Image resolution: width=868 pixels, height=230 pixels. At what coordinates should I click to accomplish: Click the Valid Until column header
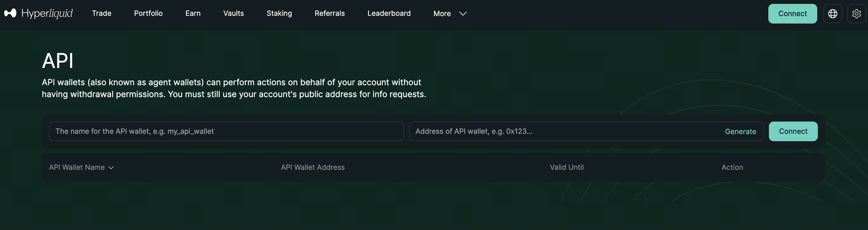(567, 167)
